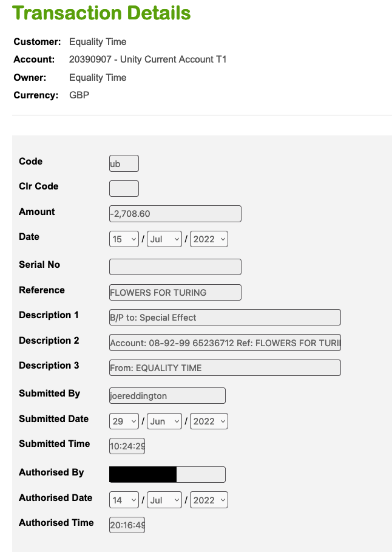This screenshot has height=552, width=392.
Task: Click the Code field containing ub
Action: pos(124,163)
